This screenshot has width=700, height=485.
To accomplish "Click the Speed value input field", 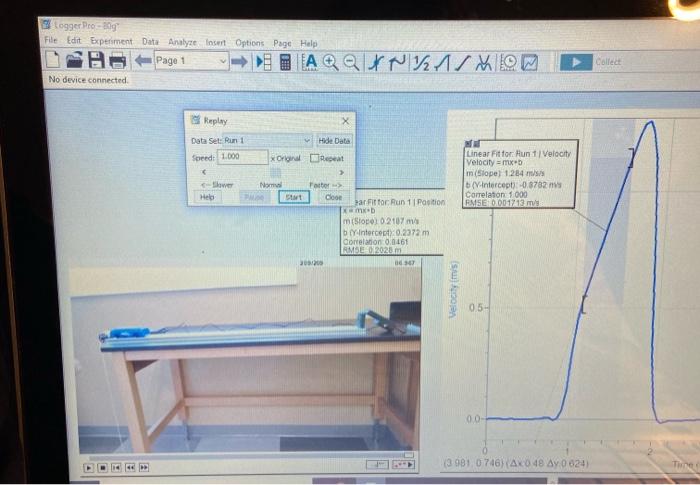I will 242,157.
